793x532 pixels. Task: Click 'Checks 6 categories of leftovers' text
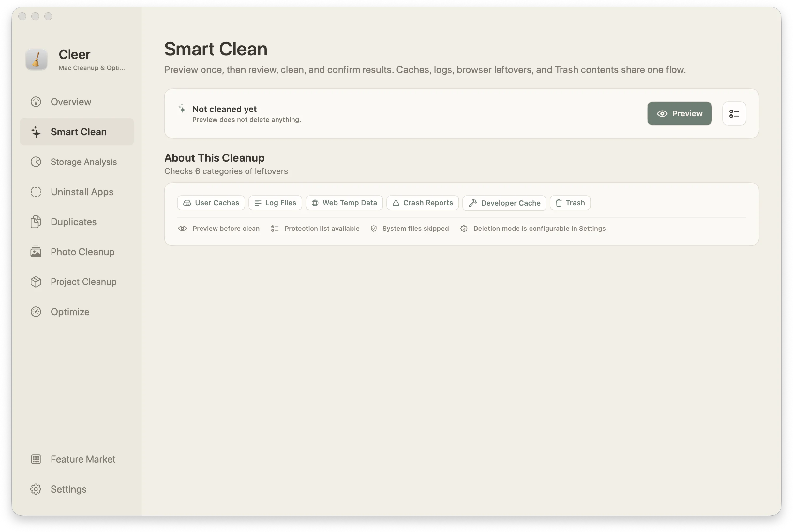click(226, 171)
